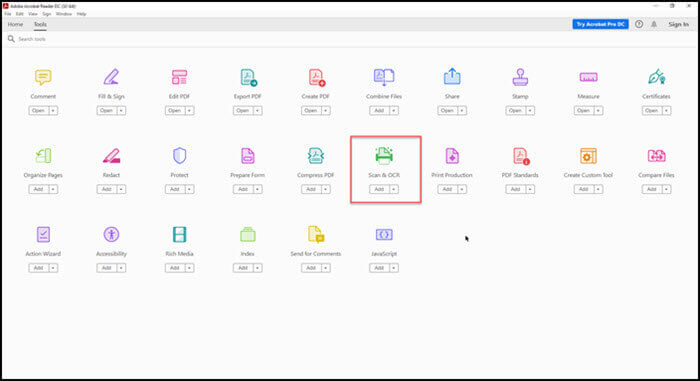Click the PDF Standards icon
This screenshot has width=700, height=381.
pyautogui.click(x=521, y=156)
